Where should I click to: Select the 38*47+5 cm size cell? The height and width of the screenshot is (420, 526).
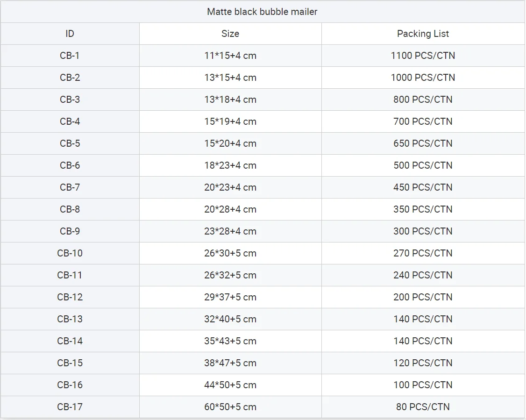point(230,363)
